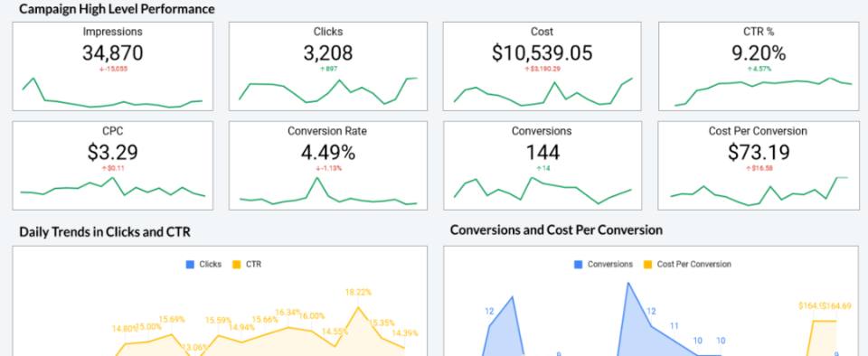Click the Impressions scorecard value 34,870

point(112,53)
